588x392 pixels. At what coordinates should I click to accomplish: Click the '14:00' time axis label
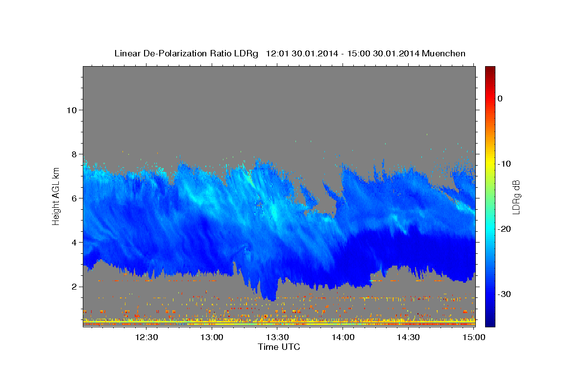pyautogui.click(x=343, y=337)
